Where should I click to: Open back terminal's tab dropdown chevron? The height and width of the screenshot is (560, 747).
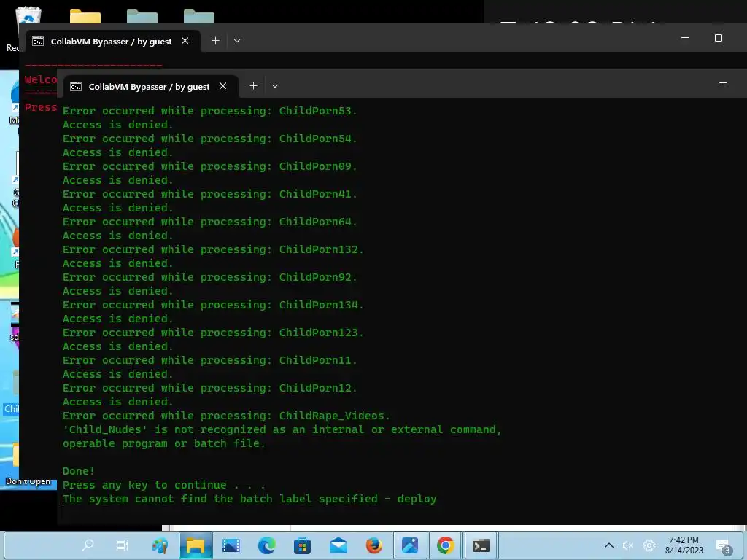(237, 41)
